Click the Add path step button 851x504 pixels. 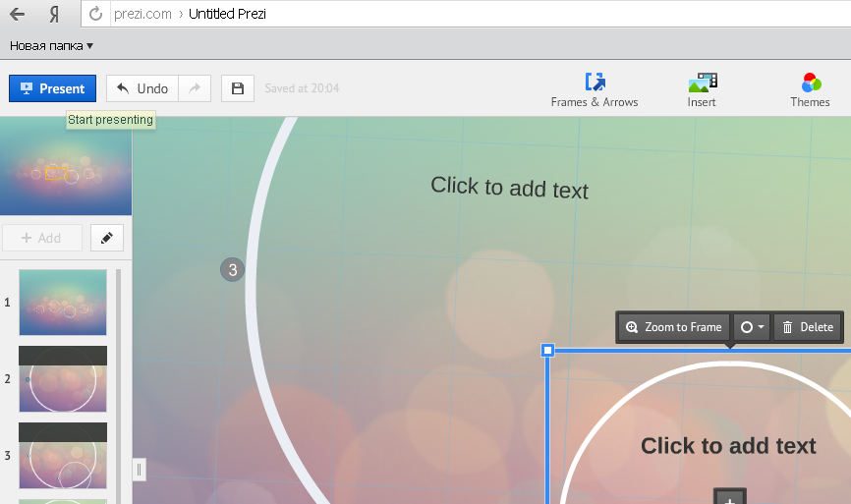click(x=42, y=238)
